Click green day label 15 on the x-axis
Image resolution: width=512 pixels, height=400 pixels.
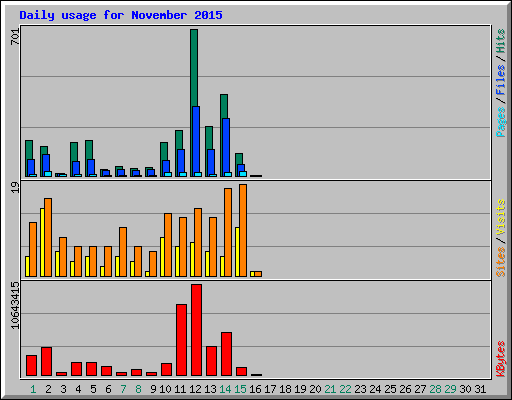point(240,389)
